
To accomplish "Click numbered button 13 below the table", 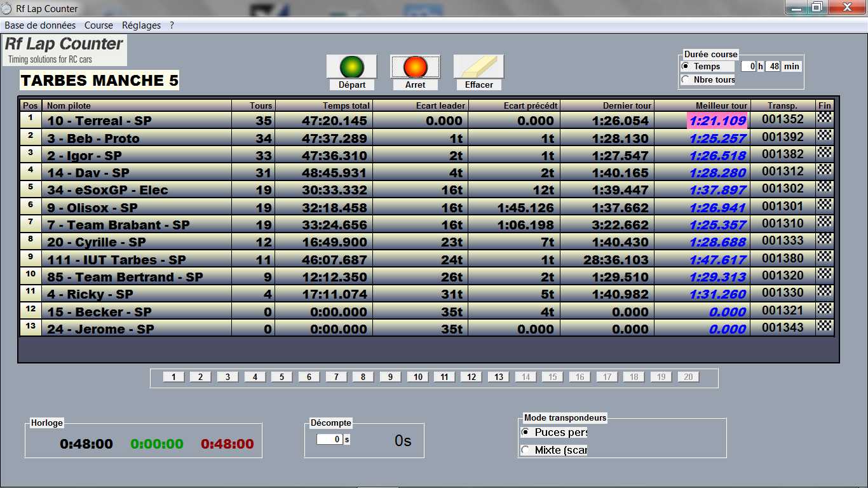I will 499,377.
